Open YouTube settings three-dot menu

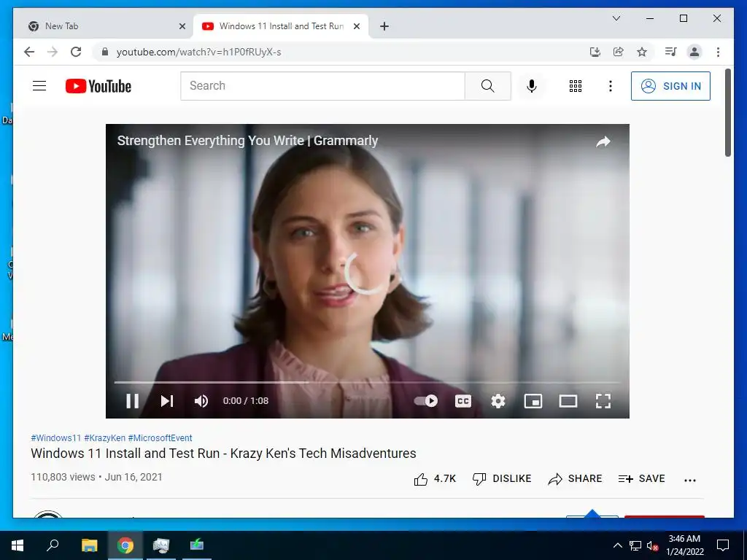(611, 86)
